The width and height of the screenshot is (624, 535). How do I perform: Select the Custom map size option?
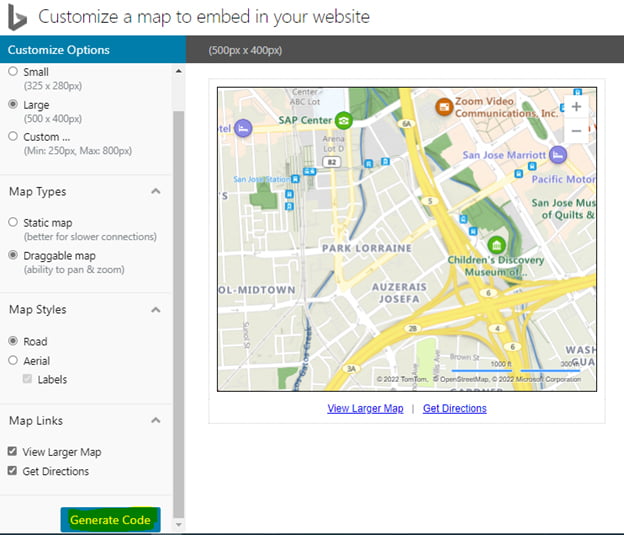pos(13,136)
